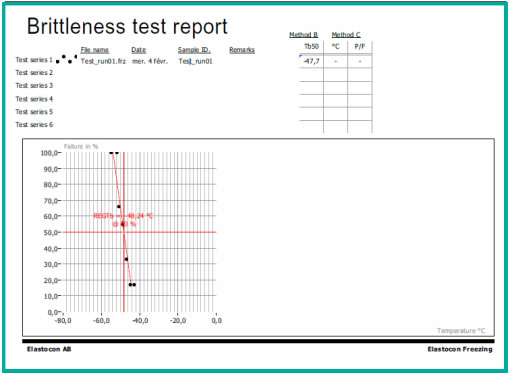Click the Remarks column header
This screenshot has height=375, width=510.
[x=242, y=50]
